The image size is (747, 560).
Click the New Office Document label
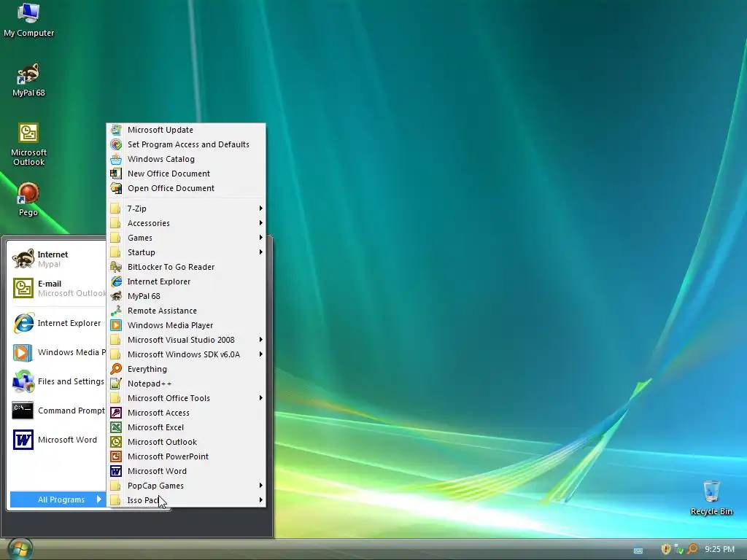(x=169, y=174)
